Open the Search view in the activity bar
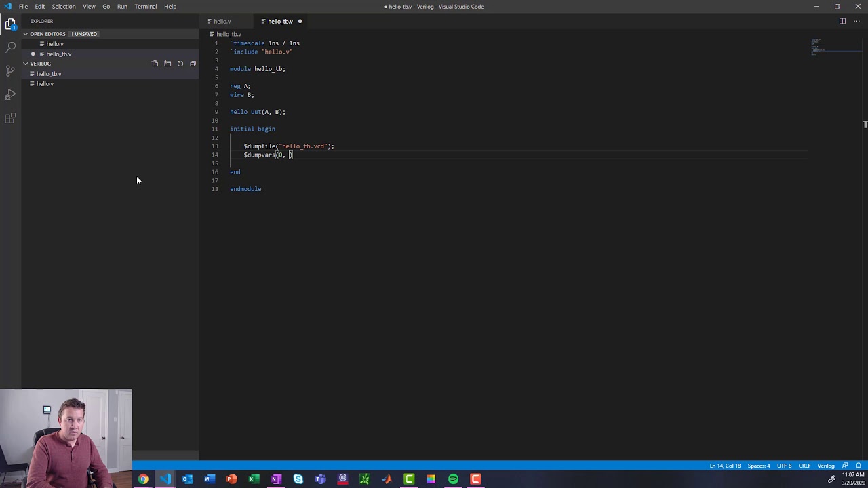Screen dimensions: 868x488 pos(10,47)
